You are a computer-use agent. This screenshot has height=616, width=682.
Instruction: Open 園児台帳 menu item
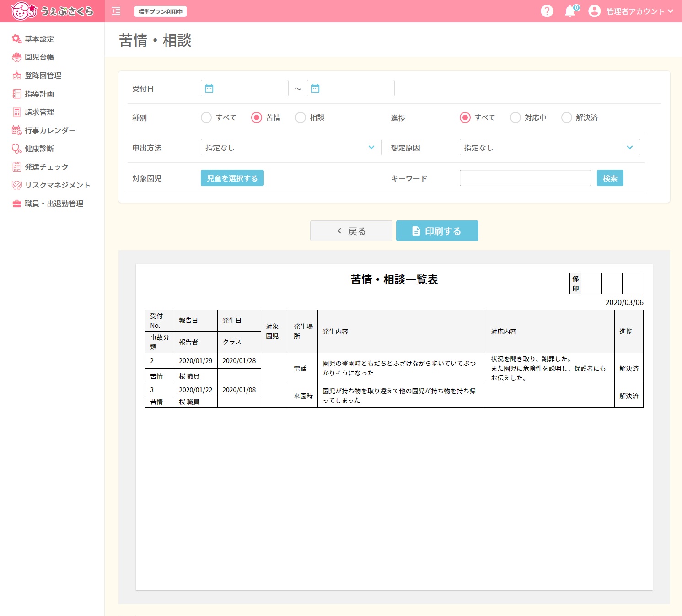tap(39, 57)
